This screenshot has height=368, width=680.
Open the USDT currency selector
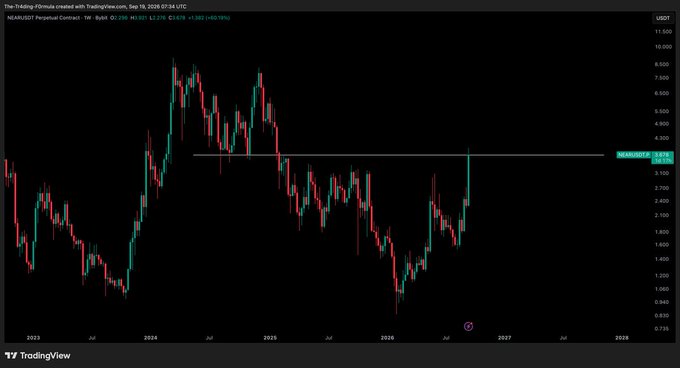tap(663, 18)
